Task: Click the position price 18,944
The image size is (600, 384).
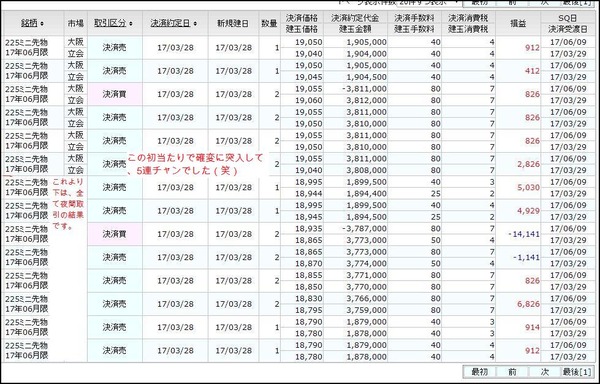Action: (x=309, y=194)
